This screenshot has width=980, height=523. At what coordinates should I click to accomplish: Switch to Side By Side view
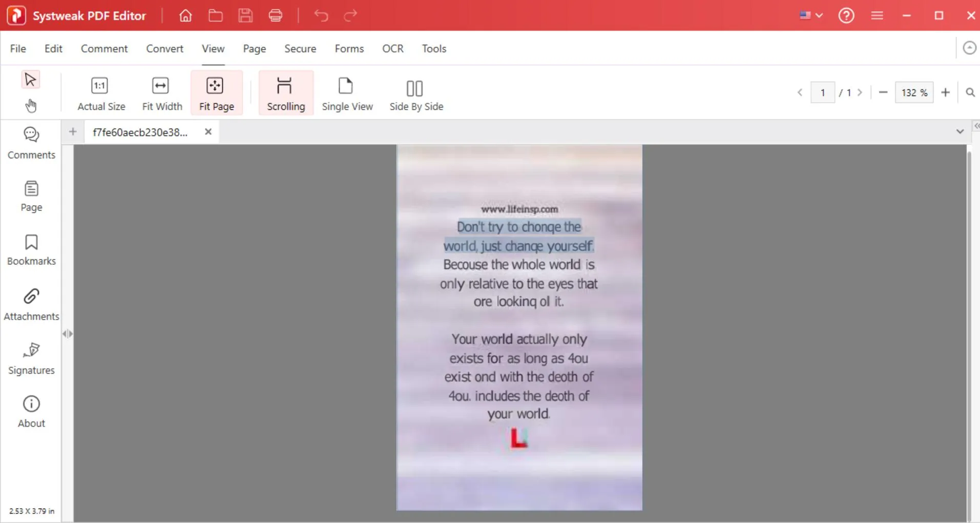(416, 93)
